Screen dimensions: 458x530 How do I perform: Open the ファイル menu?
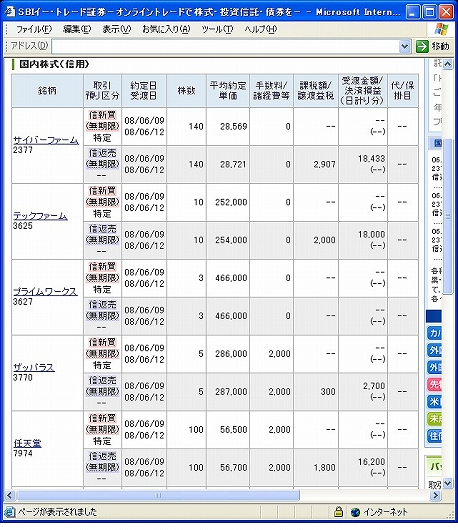(x=33, y=29)
